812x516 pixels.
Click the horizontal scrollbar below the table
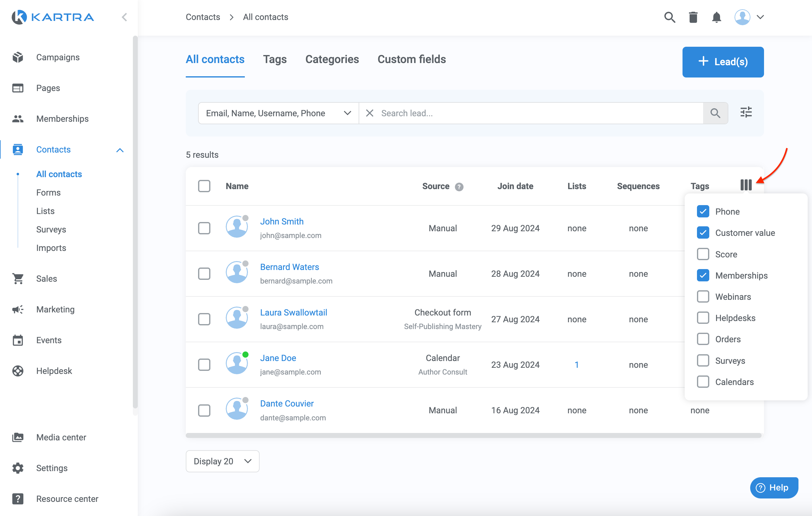473,435
